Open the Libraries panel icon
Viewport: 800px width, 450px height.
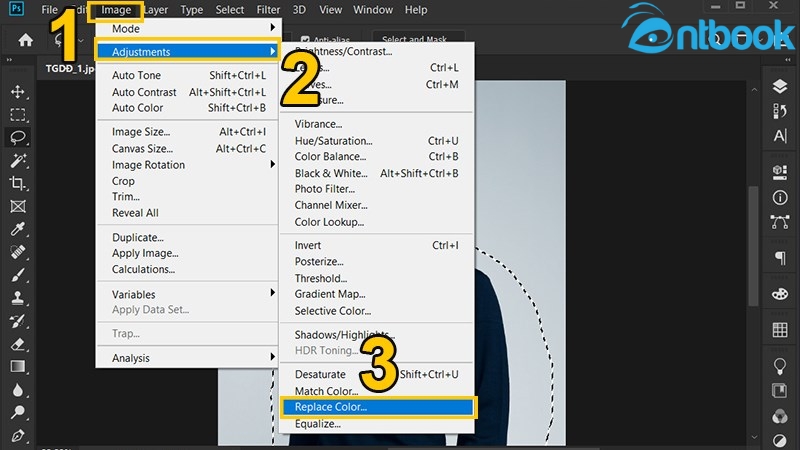[780, 391]
